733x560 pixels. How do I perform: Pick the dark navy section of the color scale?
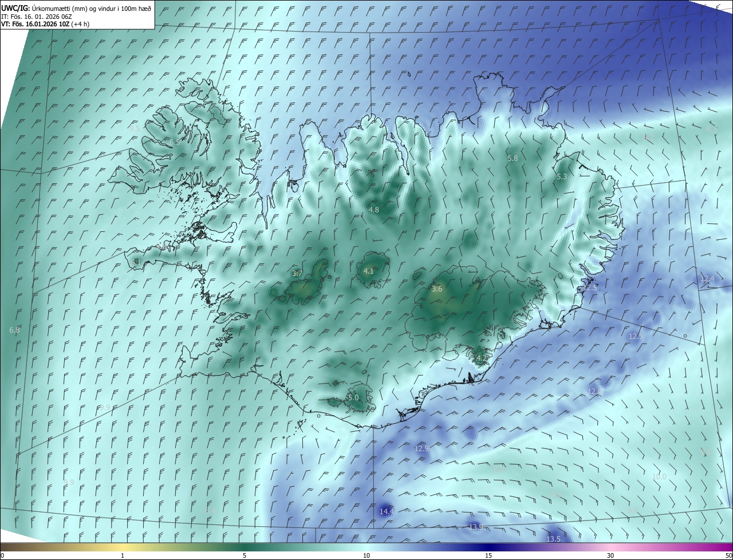click(x=488, y=547)
